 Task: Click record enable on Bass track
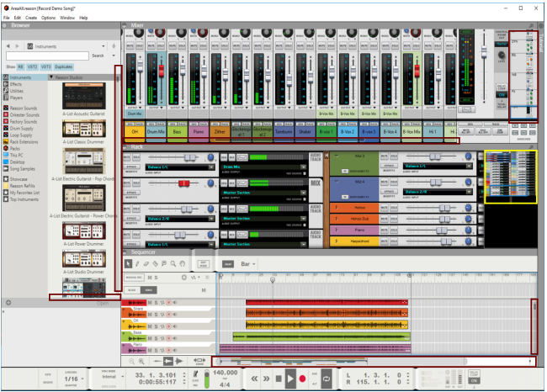click(168, 338)
